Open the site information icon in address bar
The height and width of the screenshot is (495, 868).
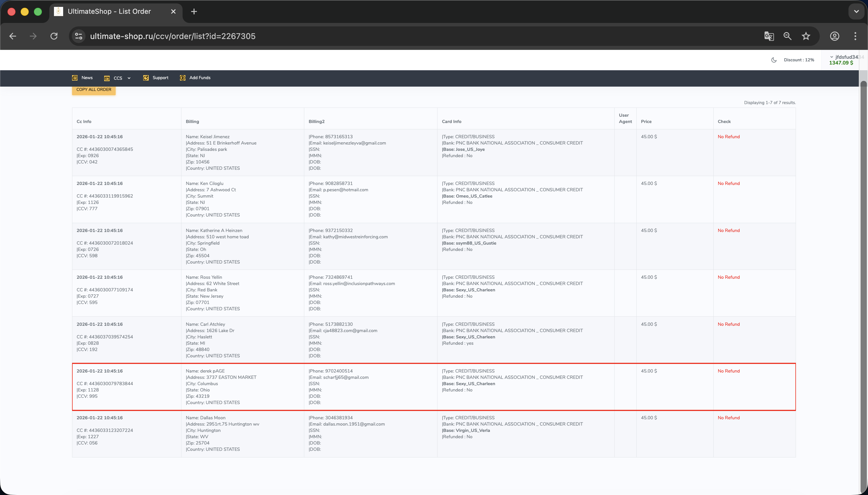pyautogui.click(x=79, y=36)
